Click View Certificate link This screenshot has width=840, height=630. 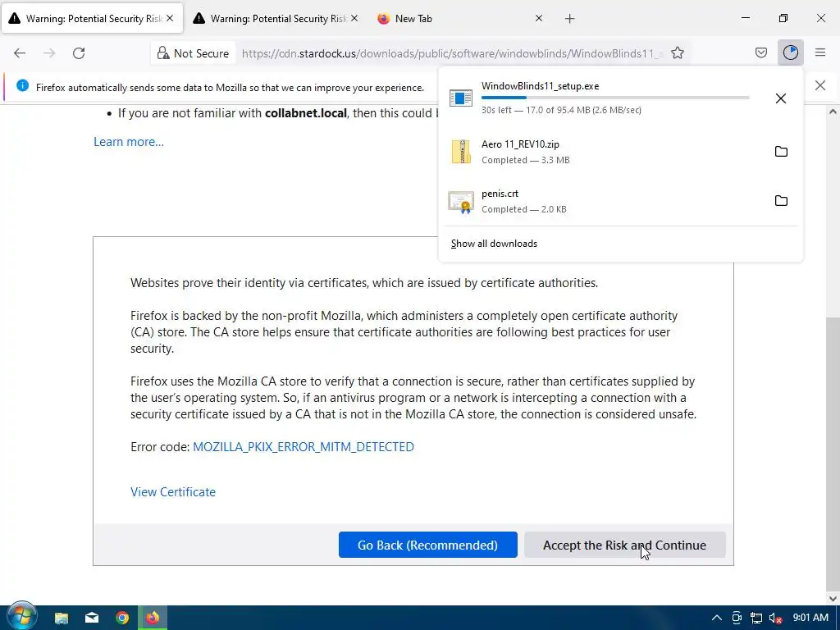click(173, 492)
